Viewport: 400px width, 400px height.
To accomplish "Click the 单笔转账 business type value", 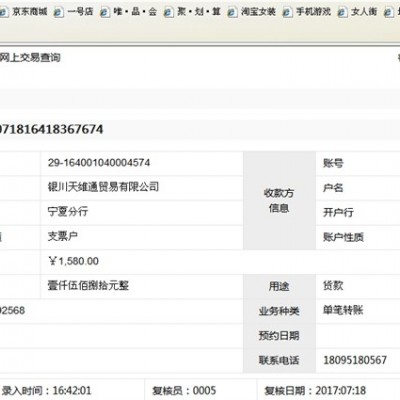I will click(343, 310).
